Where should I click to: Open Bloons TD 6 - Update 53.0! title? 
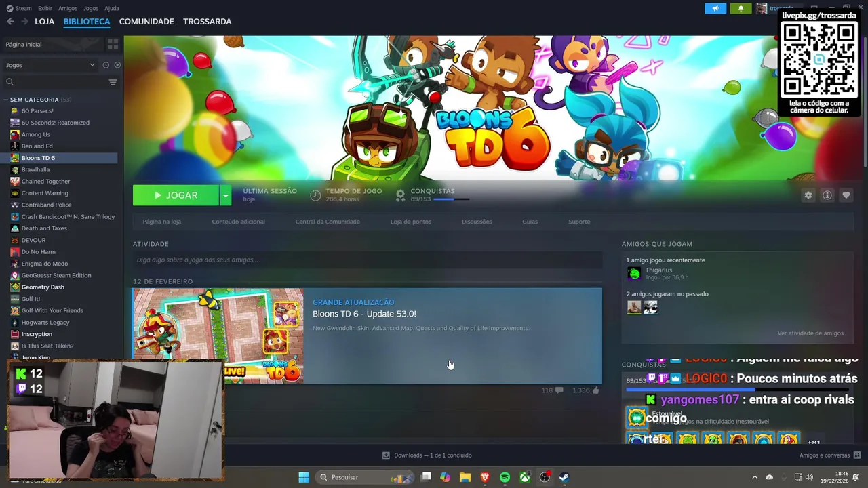tap(364, 314)
